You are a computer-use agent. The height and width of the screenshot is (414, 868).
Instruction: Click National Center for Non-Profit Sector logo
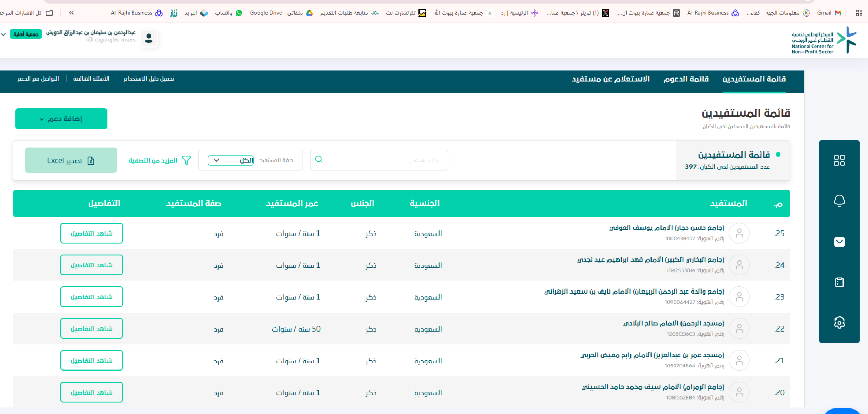(x=824, y=41)
